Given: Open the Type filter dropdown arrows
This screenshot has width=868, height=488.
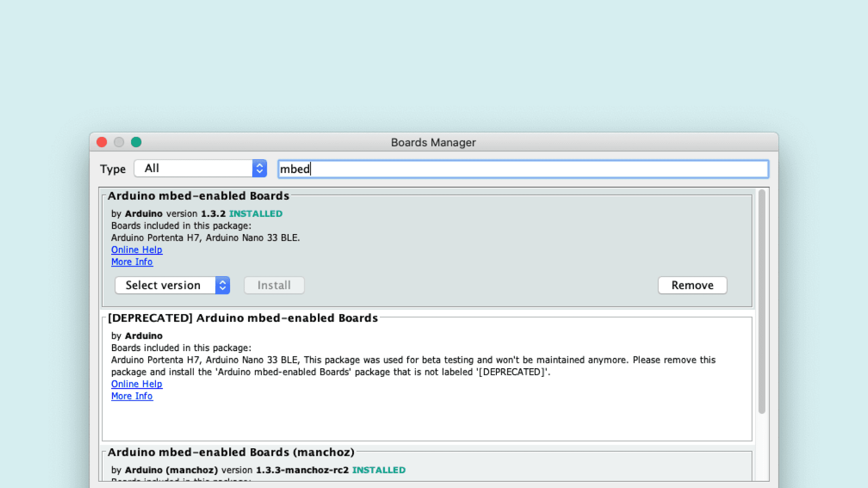Looking at the screenshot, I should pyautogui.click(x=259, y=169).
